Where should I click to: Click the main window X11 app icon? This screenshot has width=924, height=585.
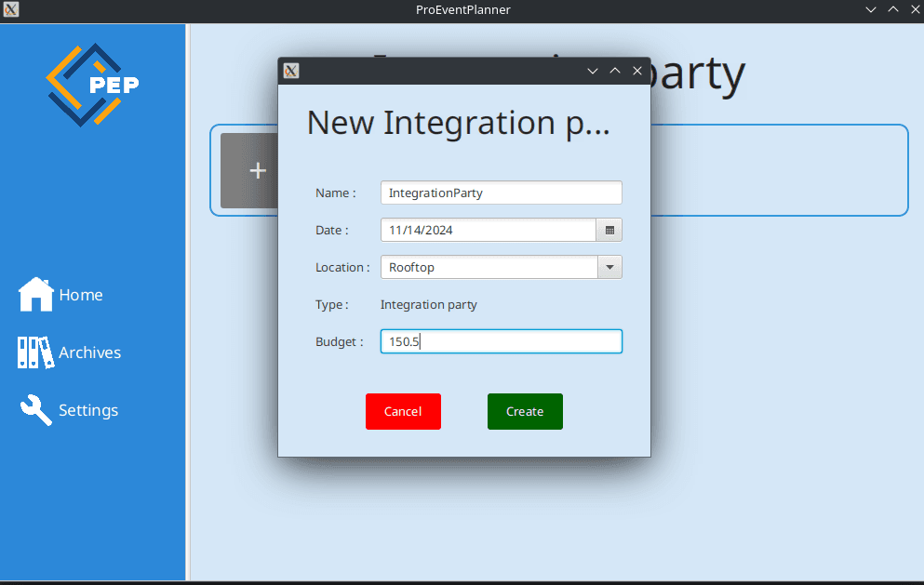10,9
